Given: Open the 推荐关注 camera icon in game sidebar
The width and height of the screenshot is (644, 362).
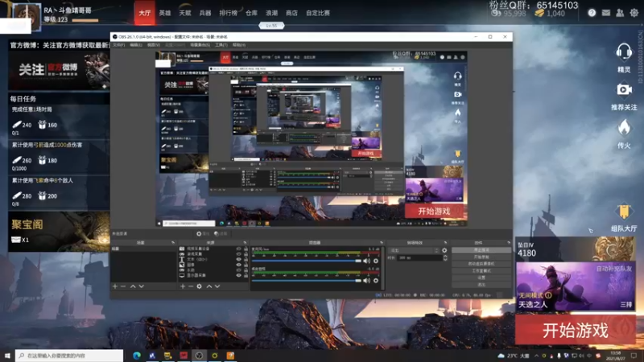Looking at the screenshot, I should tap(623, 89).
